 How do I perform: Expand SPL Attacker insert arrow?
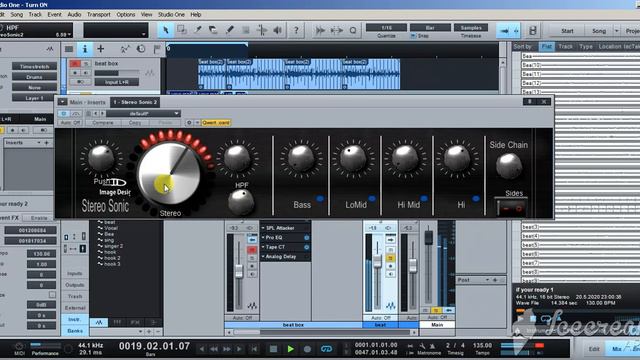pyautogui.click(x=263, y=228)
